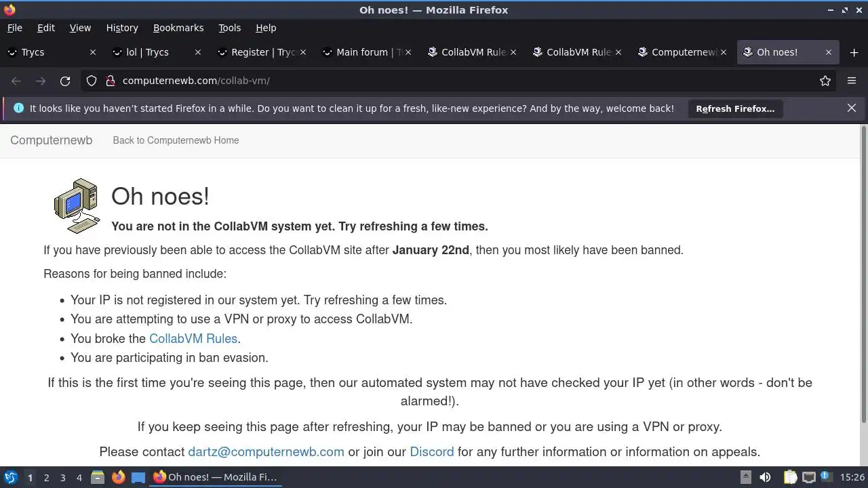Click the 15:26 clock in the tray
868x488 pixels.
(x=852, y=477)
